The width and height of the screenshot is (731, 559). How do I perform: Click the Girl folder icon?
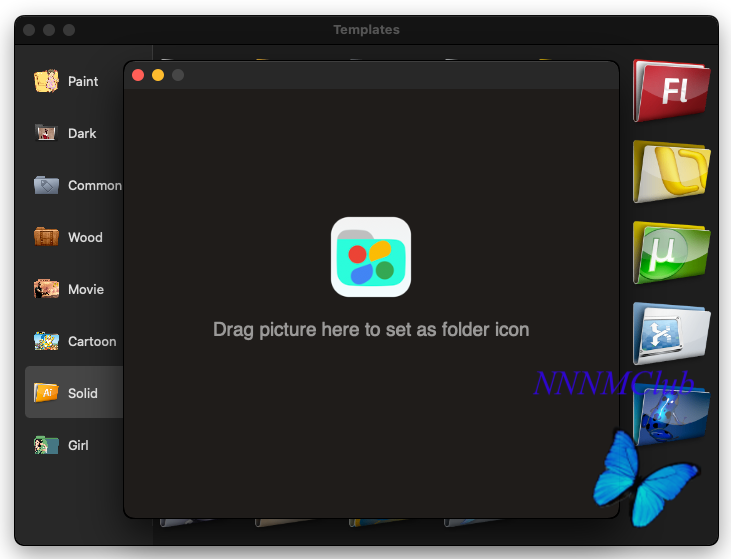(46, 445)
